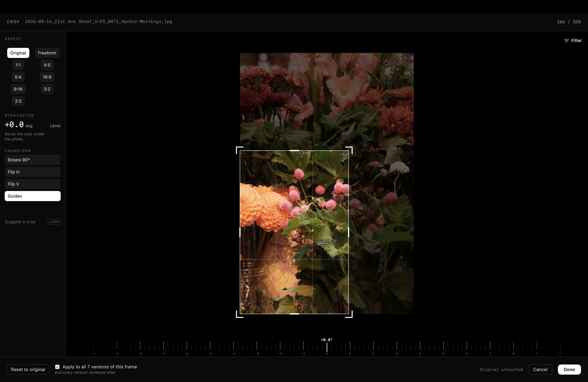Click Suggest a crop
The height and width of the screenshot is (382, 588).
tap(20, 222)
